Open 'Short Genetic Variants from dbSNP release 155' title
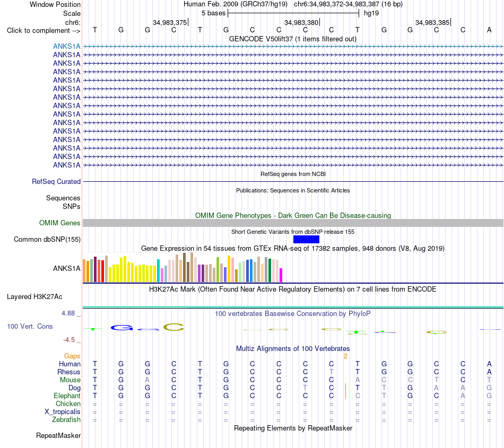The width and height of the screenshot is (504, 448). pyautogui.click(x=293, y=232)
